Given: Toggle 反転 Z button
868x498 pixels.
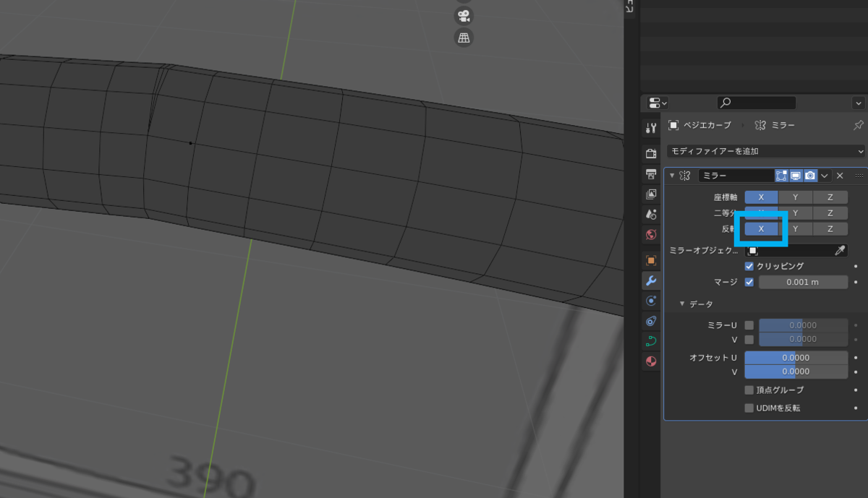Looking at the screenshot, I should click(830, 228).
